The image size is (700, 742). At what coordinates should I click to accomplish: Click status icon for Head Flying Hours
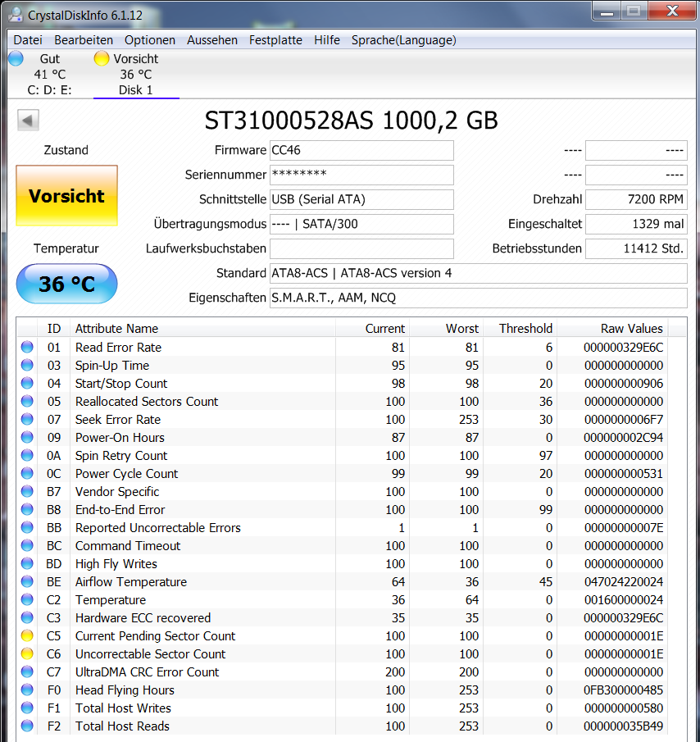pyautogui.click(x=27, y=690)
